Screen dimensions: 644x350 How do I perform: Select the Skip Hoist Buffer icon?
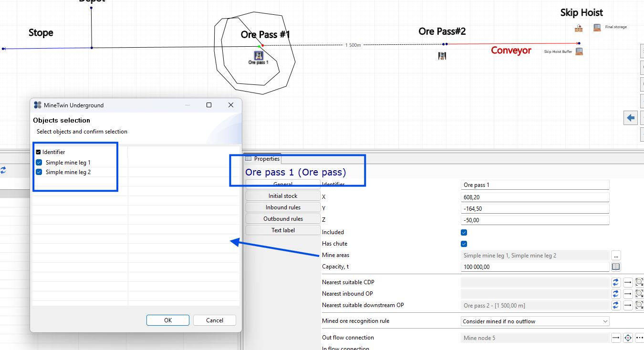coord(579,51)
